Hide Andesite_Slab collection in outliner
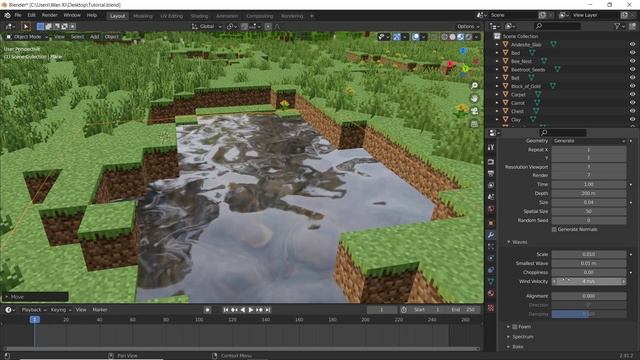This screenshot has height=360, width=640. 632,44
